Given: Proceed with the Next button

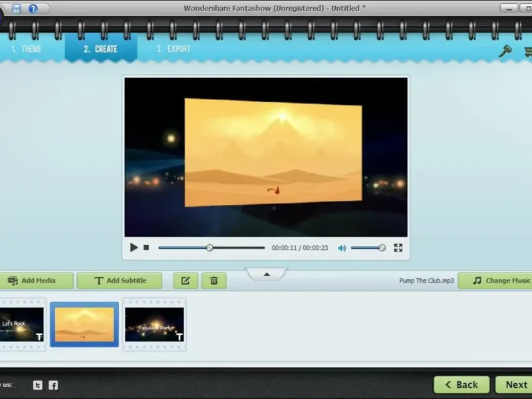Looking at the screenshot, I should coord(513,385).
